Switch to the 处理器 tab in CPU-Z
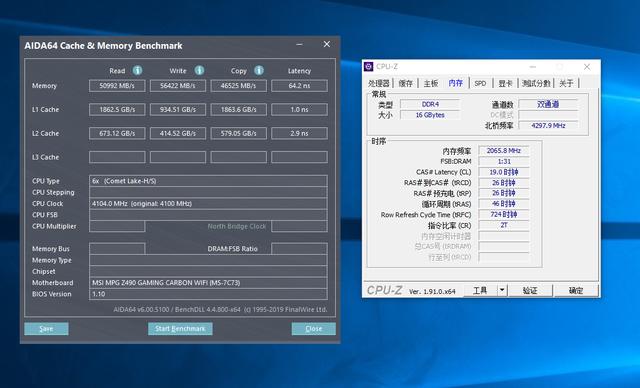Viewport: 640px width, 388px height. [378, 83]
